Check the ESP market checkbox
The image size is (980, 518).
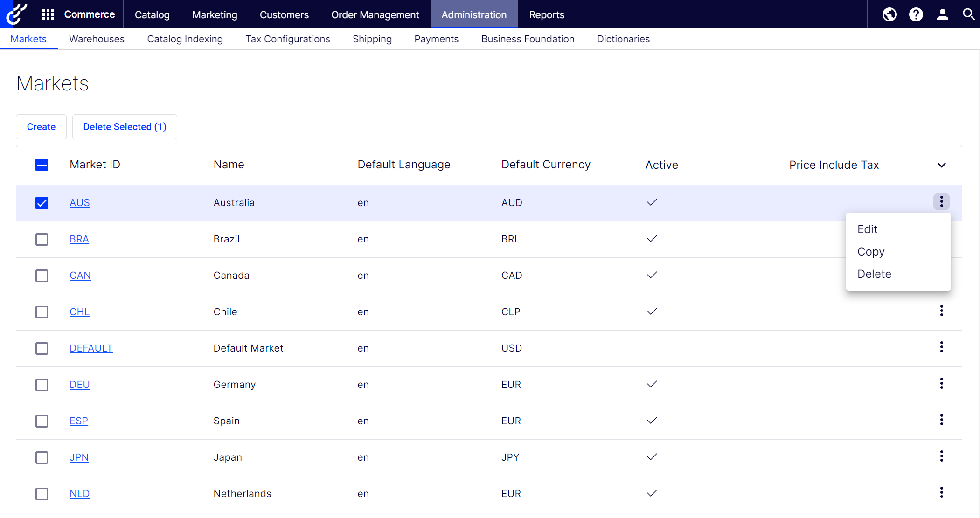(x=42, y=421)
